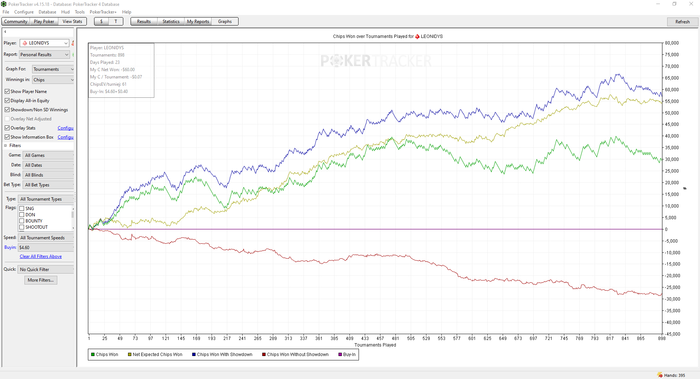
Task: Click the Tournaments Played axis label
Action: [375, 345]
